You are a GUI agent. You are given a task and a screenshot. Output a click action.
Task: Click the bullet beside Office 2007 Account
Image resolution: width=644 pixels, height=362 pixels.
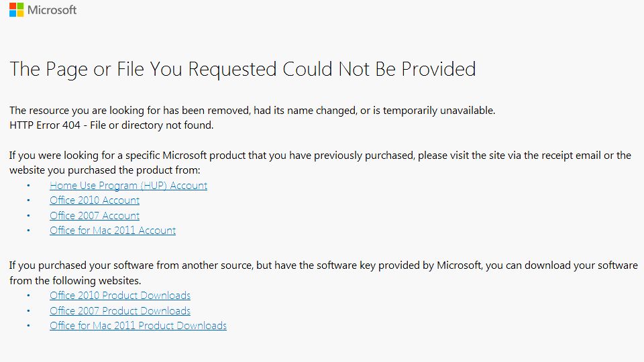click(x=29, y=216)
